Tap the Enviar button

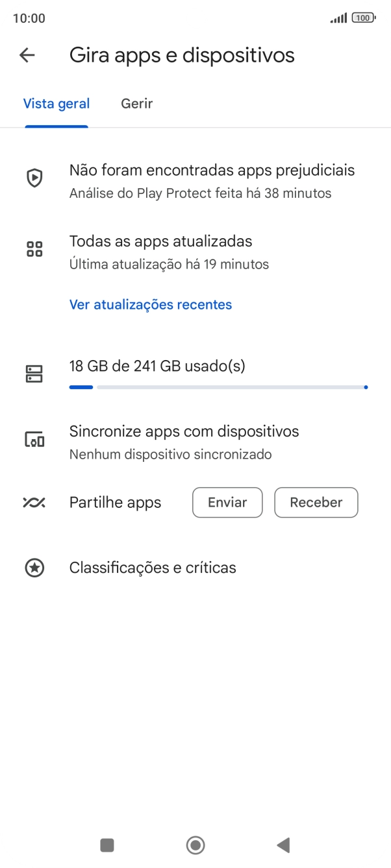227,503
